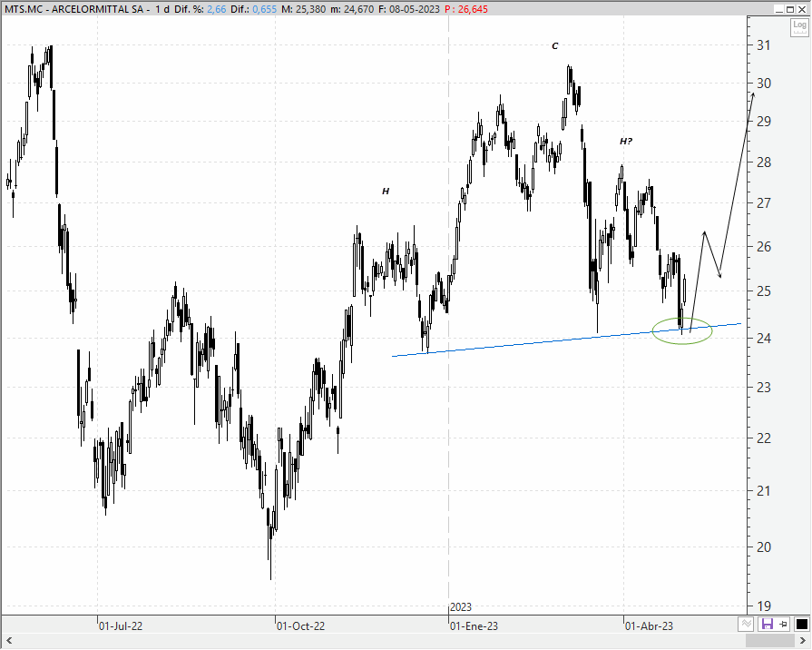Click the 01-Oct-22 date axis label
The image size is (812, 650).
tap(300, 625)
